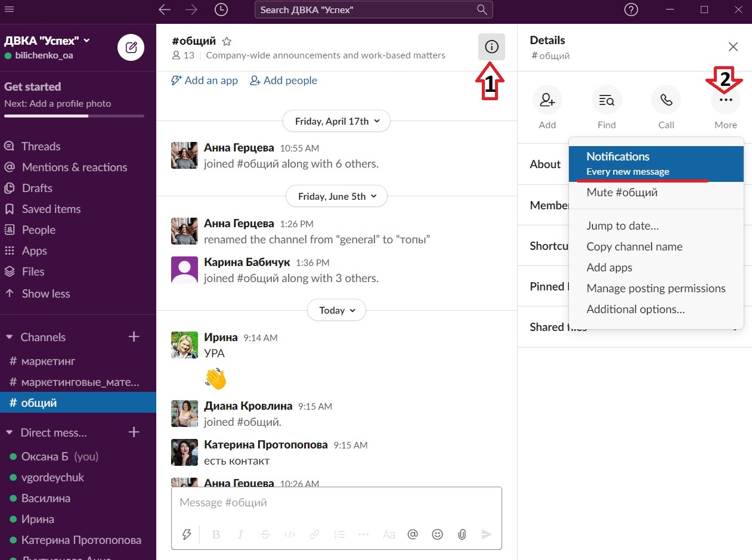Choose Copy channel name
Image resolution: width=752 pixels, height=560 pixels.
point(656,247)
